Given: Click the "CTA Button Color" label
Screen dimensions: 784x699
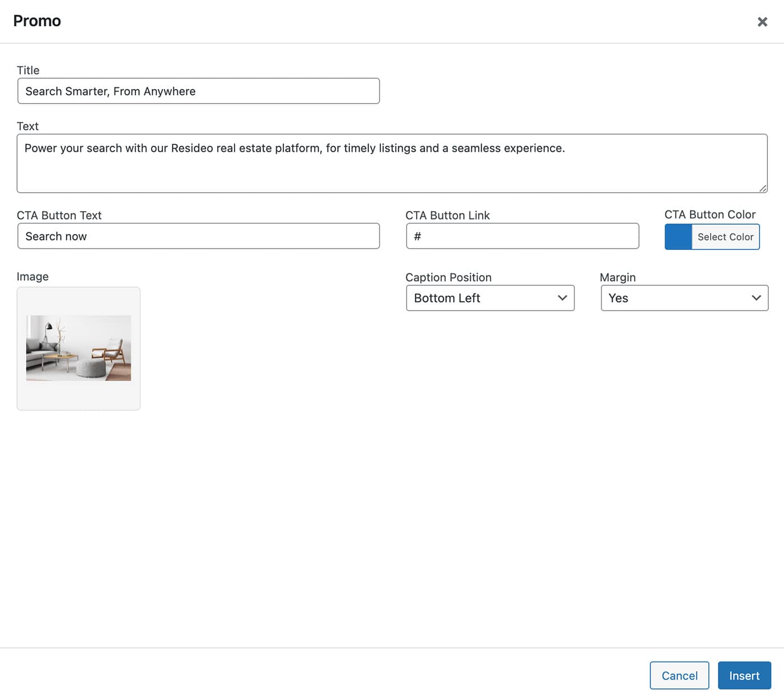Looking at the screenshot, I should [710, 215].
